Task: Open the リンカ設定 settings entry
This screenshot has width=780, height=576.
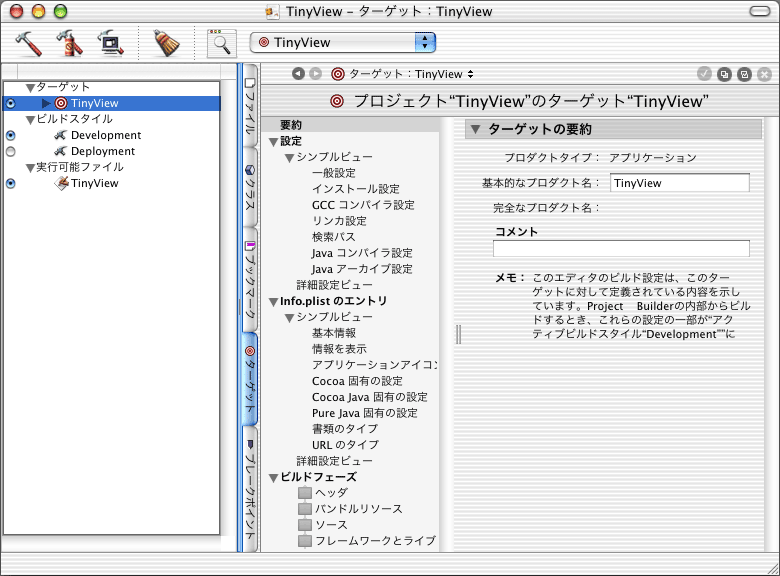Action: pyautogui.click(x=339, y=221)
